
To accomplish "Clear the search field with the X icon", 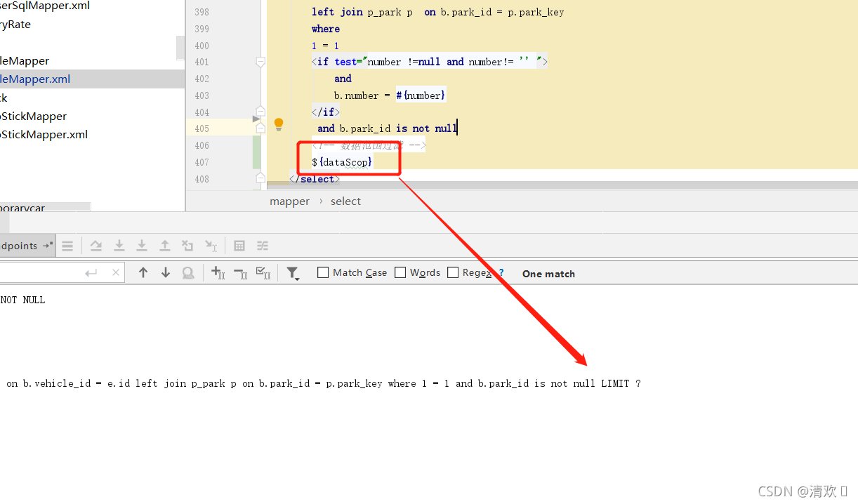I will 116,273.
